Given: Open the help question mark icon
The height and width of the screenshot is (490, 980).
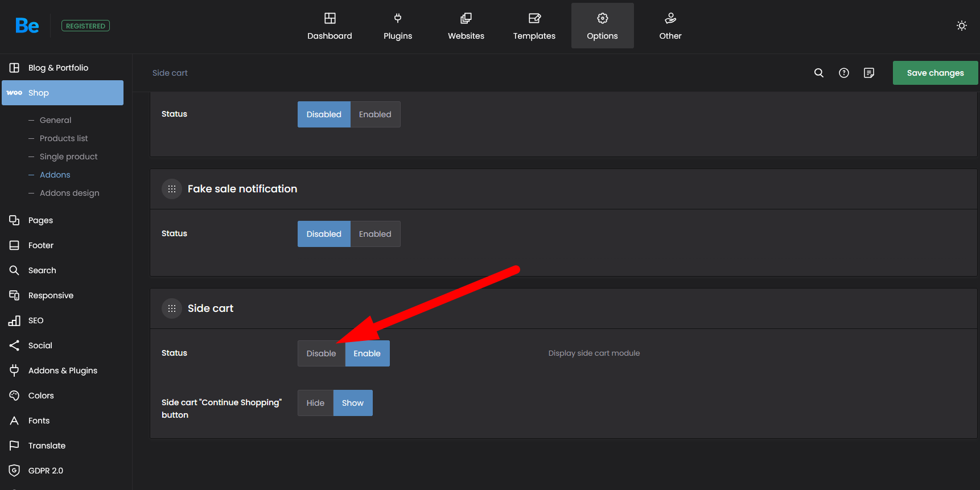Looking at the screenshot, I should tap(844, 73).
